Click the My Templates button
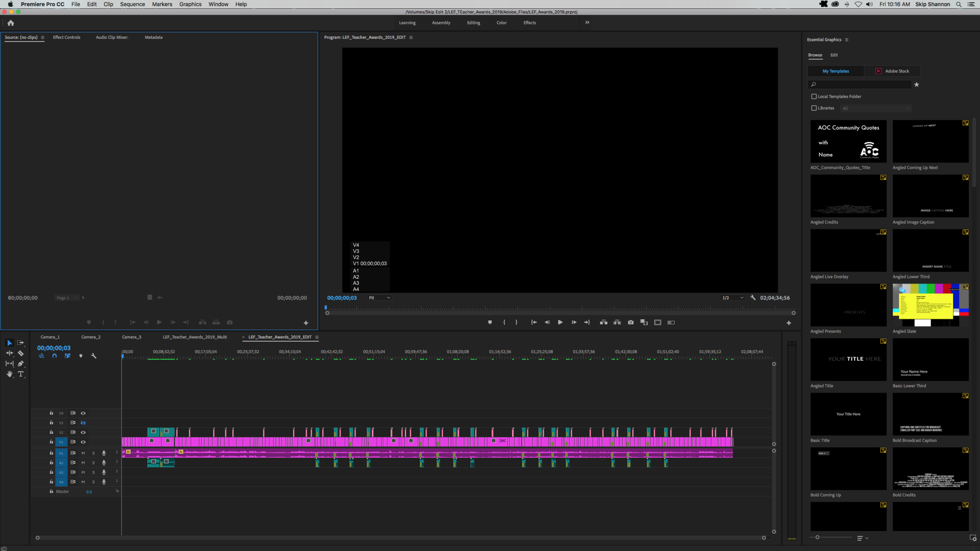This screenshot has width=980, height=551. click(836, 71)
